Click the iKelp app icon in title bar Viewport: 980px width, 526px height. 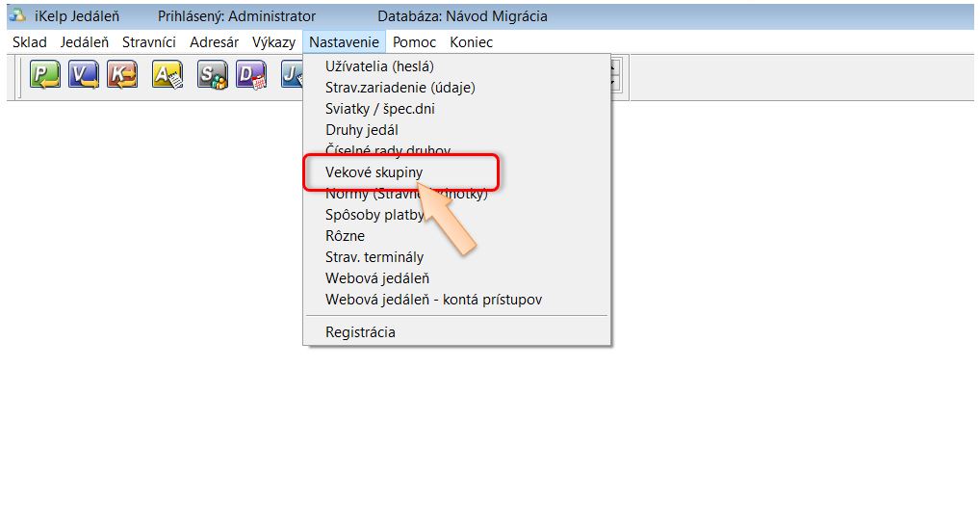click(16, 15)
